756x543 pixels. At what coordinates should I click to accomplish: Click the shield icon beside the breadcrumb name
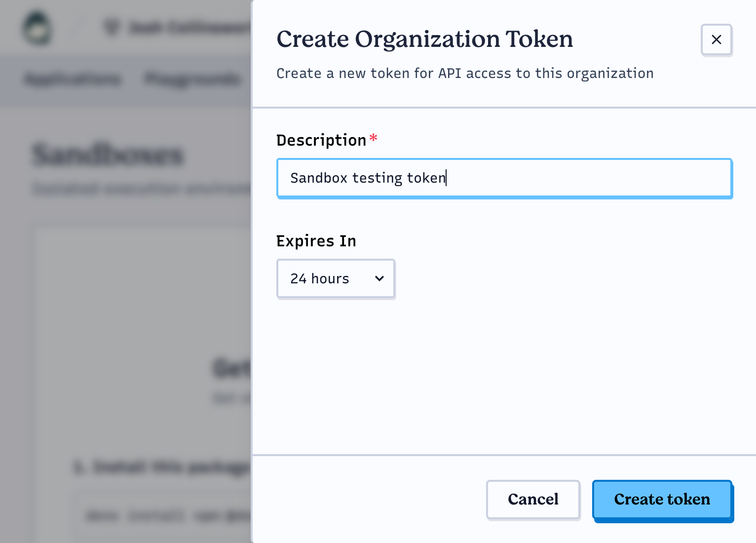pyautogui.click(x=112, y=28)
